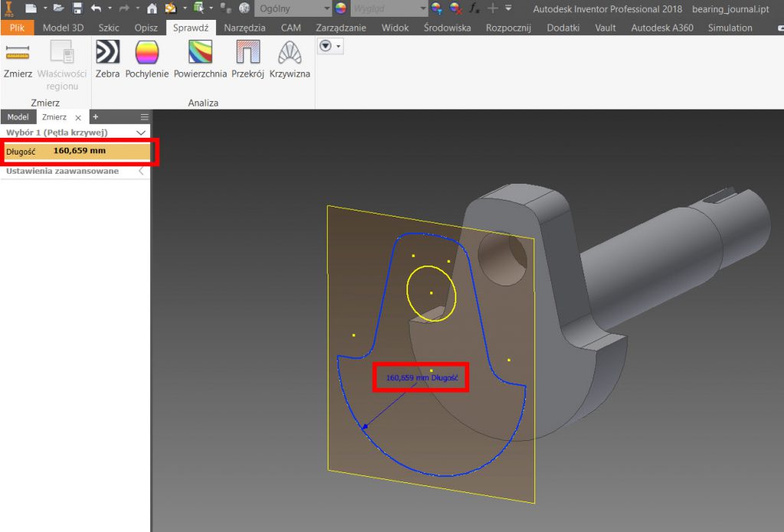Click the Przekrój section analysis icon
784x532 pixels.
[247, 60]
